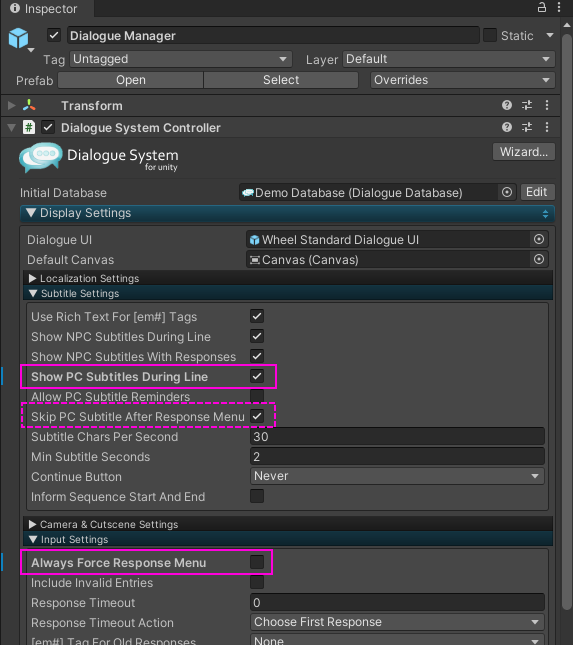This screenshot has height=645, width=573.
Task: Enable Allow PC Subtitle Reminders checkbox
Action: (257, 396)
